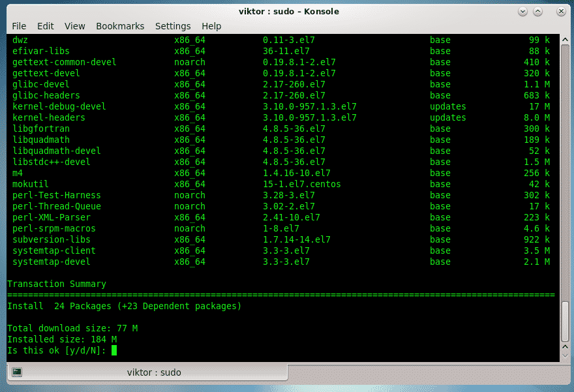Open the File menu

(x=19, y=26)
